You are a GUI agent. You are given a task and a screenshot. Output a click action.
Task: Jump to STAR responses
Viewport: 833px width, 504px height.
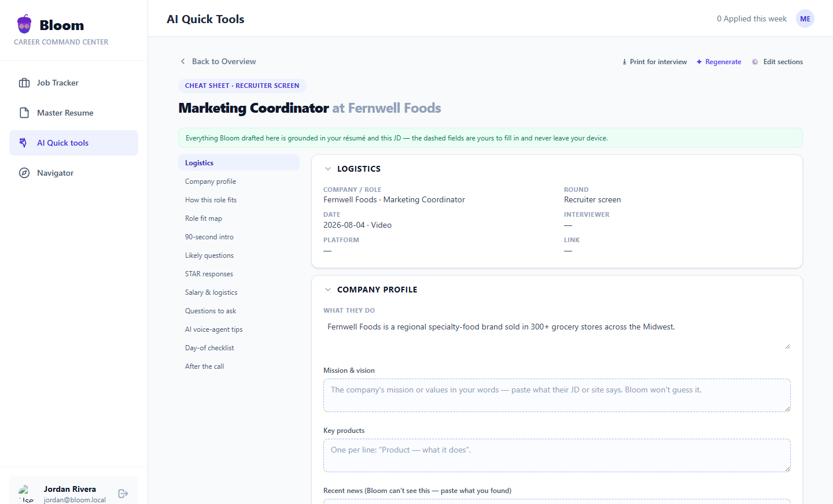[x=239, y=273]
